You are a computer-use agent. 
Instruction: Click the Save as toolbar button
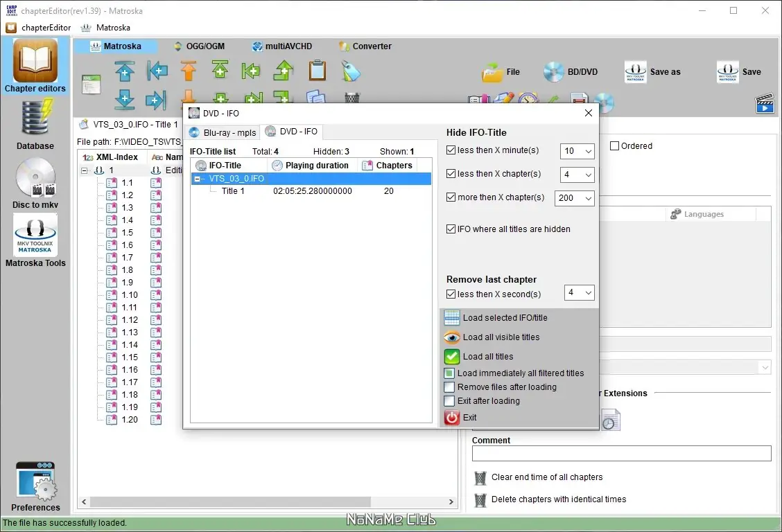(652, 72)
